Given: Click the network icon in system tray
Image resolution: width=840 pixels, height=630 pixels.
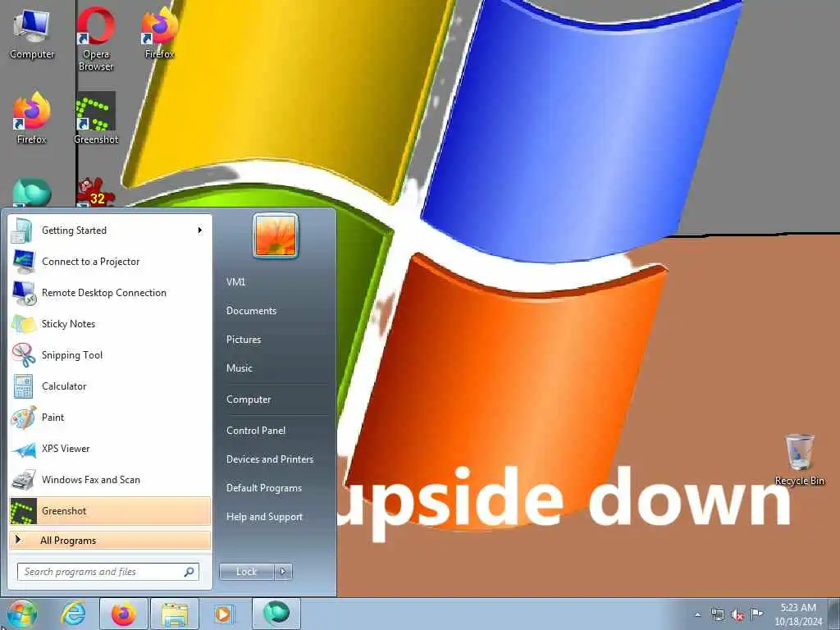Looking at the screenshot, I should 717,614.
